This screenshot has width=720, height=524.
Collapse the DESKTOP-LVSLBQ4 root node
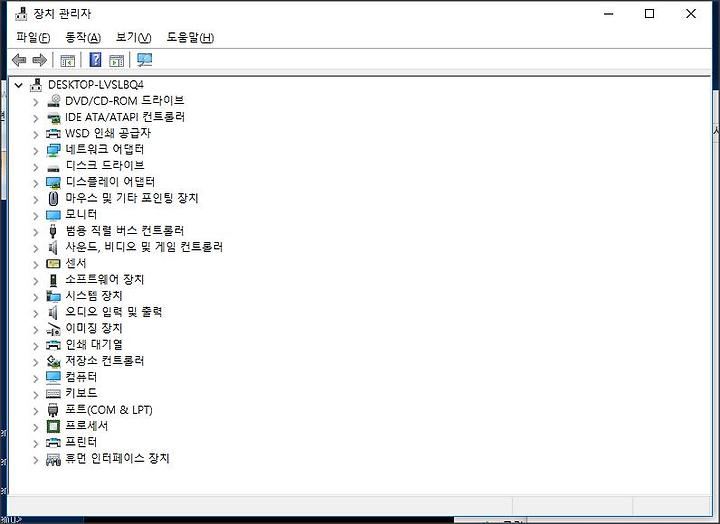[x=18, y=85]
